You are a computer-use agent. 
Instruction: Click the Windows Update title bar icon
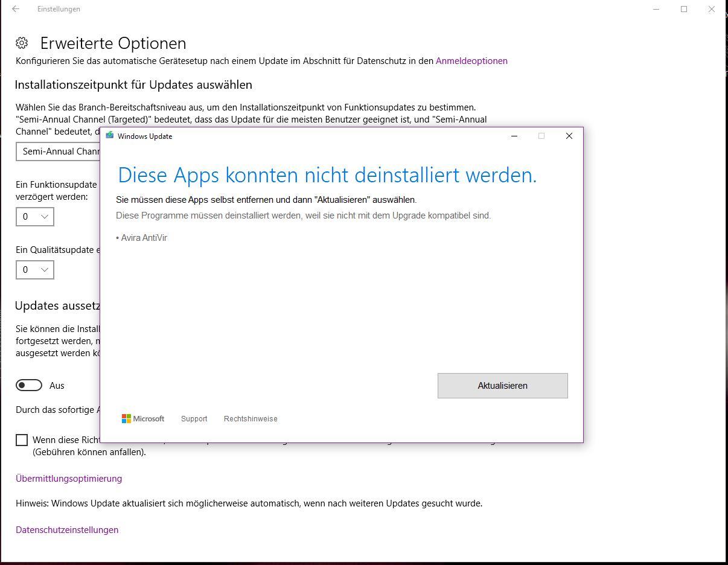pos(110,136)
